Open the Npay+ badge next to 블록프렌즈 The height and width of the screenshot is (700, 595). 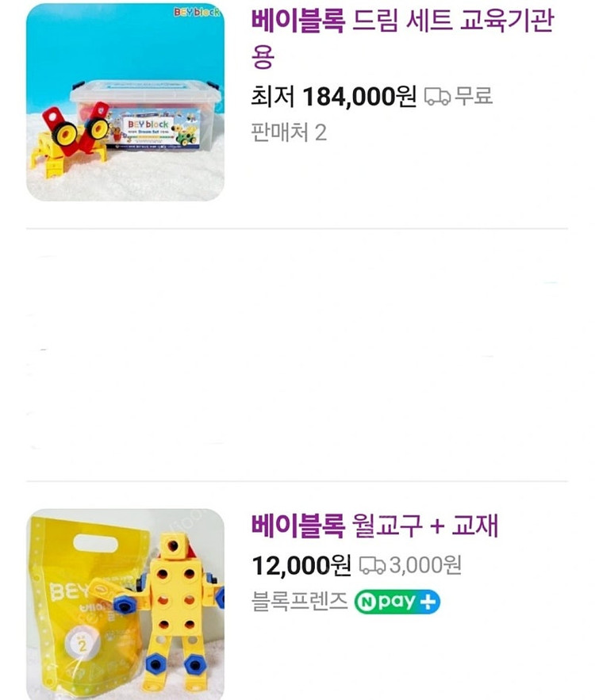397,602
